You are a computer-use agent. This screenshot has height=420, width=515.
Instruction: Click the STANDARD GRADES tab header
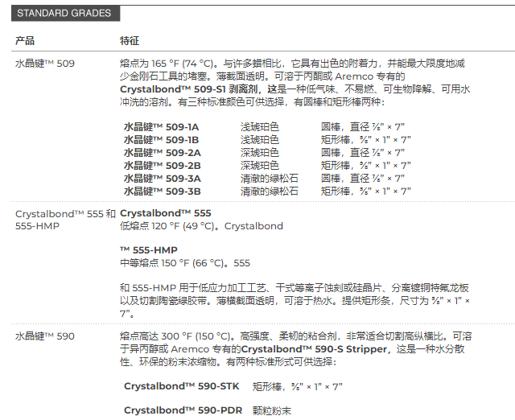[x=65, y=14]
